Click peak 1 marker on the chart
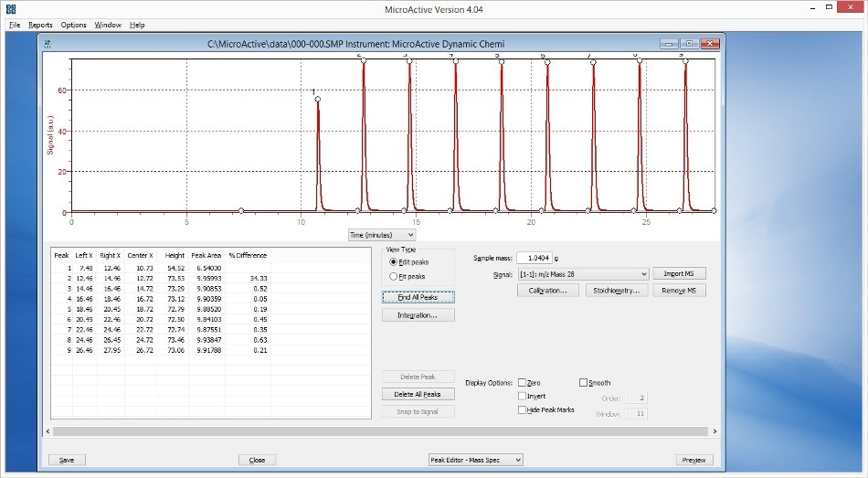 (x=318, y=100)
